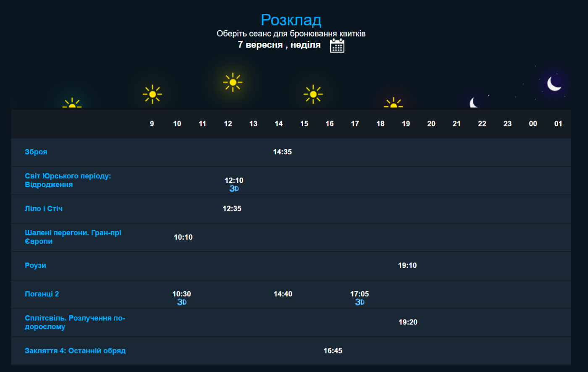Open Світ Юрського періоду: Відродження movie page
Screen dimensions: 588x372
click(68, 180)
